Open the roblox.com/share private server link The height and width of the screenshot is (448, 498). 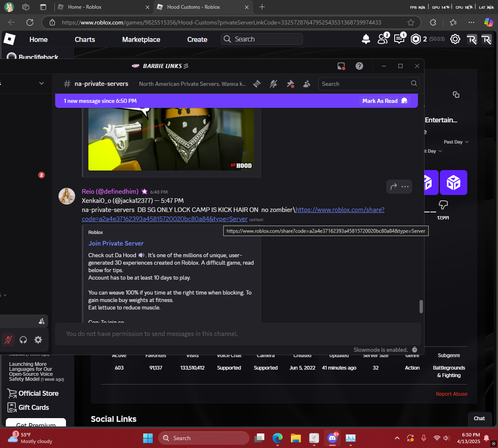[x=233, y=214]
